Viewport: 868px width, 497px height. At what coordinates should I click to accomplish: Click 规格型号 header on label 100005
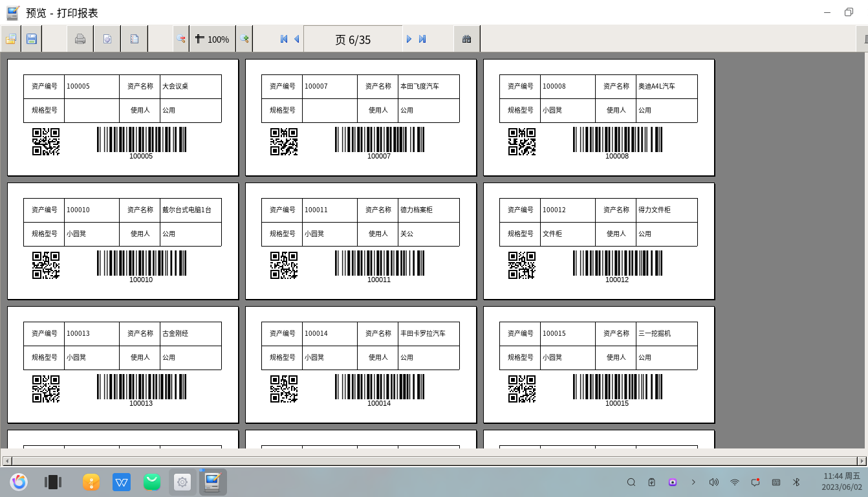[x=44, y=111]
